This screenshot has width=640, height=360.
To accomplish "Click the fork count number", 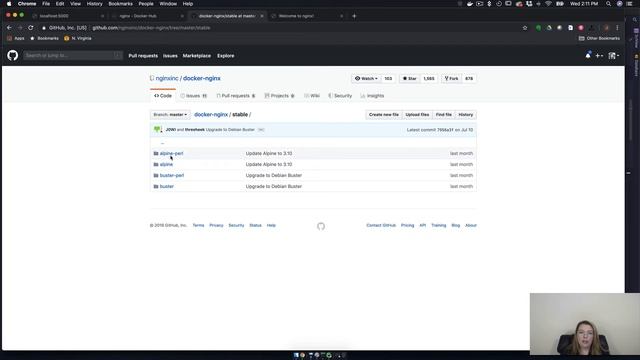I will (469, 78).
